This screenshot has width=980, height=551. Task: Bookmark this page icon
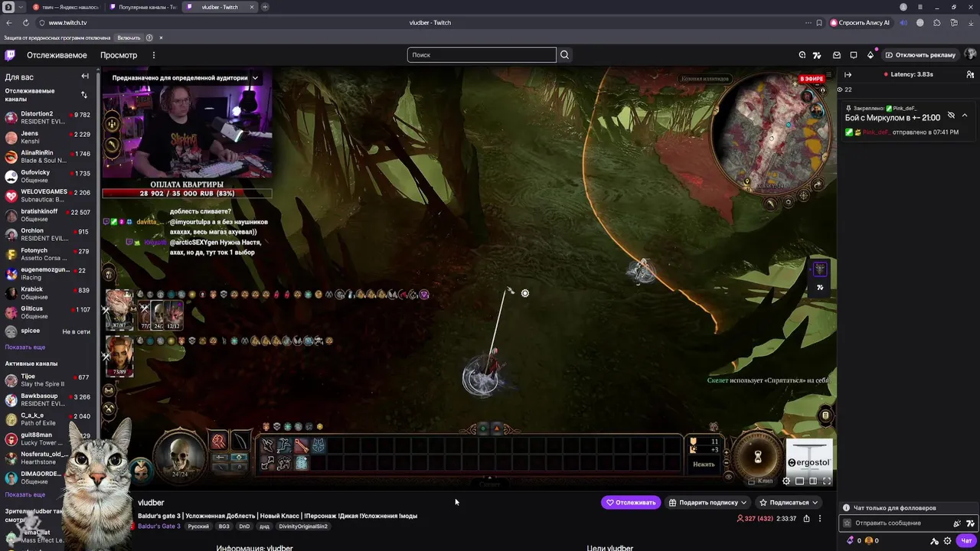coord(820,23)
